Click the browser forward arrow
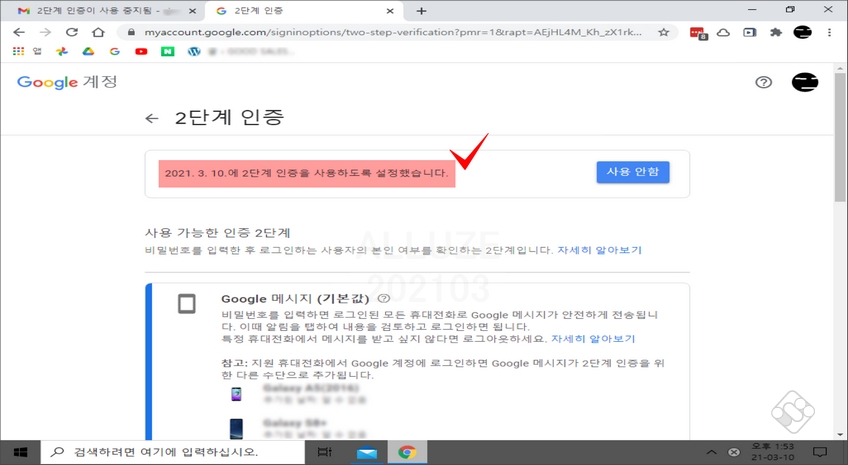The image size is (848, 465). pos(45,32)
